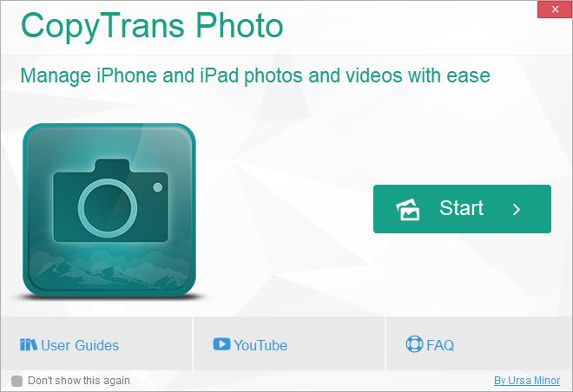Click the photos icon inside Start button
Viewport: 573px width, 392px height.
tap(408, 210)
